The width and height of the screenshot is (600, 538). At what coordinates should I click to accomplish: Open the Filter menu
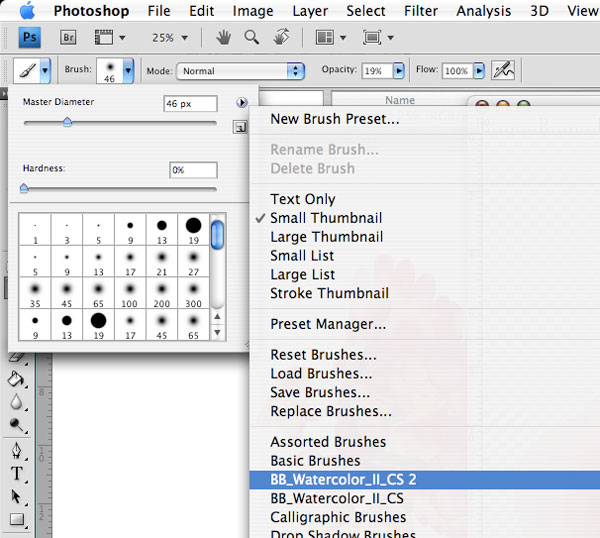pyautogui.click(x=421, y=11)
